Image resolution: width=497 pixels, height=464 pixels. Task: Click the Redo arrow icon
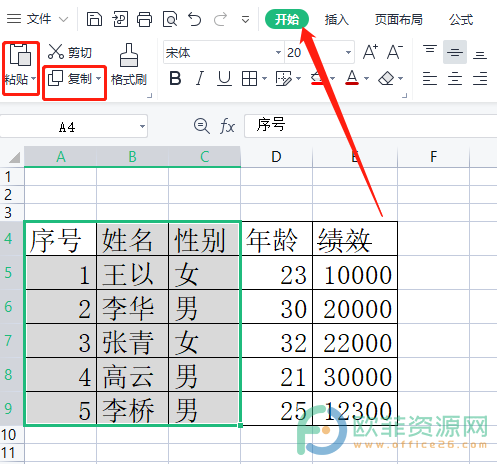[x=220, y=19]
